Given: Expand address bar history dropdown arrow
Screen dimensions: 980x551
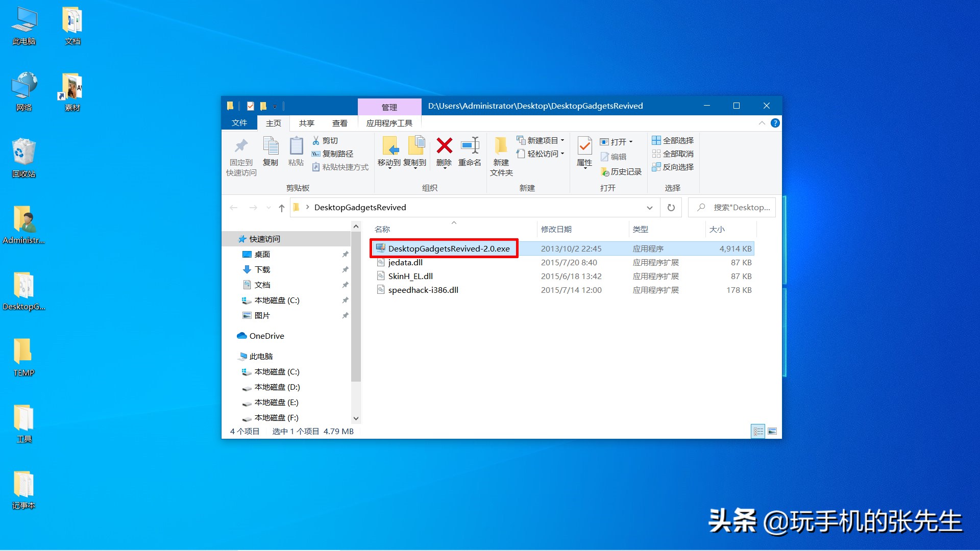Looking at the screenshot, I should [650, 208].
